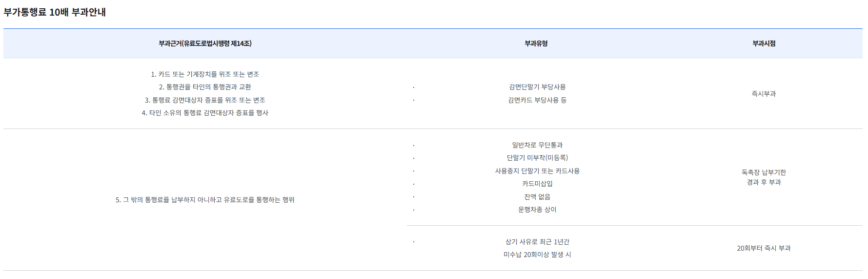This screenshot has width=868, height=279.
Task: Select item 5 그 밖의 통행료를 납부하지 아니하고
Action: point(205,200)
